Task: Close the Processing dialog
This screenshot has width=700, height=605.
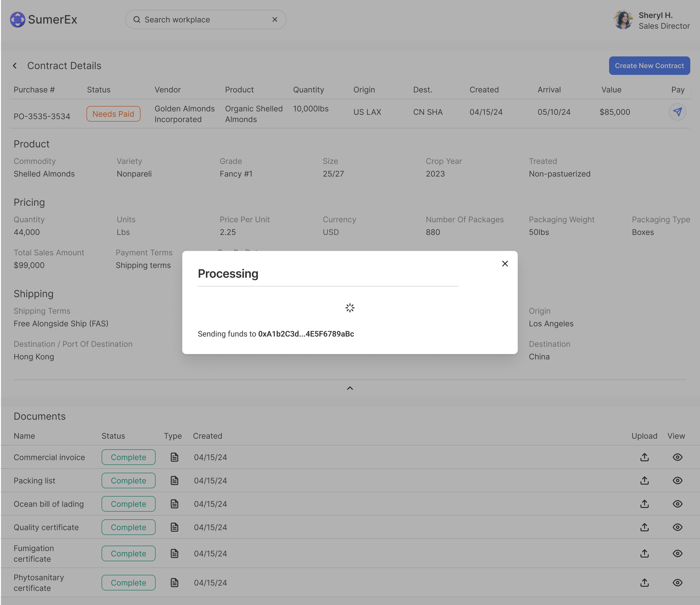Action: point(505,264)
